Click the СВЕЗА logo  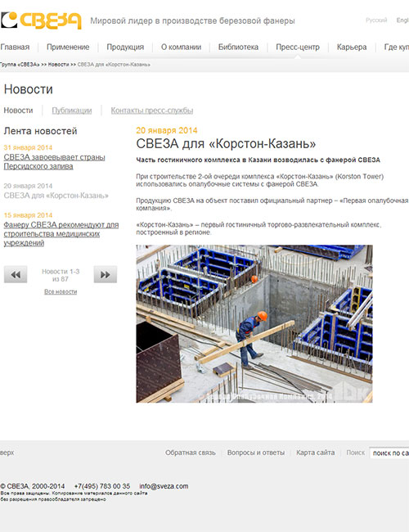click(x=41, y=20)
